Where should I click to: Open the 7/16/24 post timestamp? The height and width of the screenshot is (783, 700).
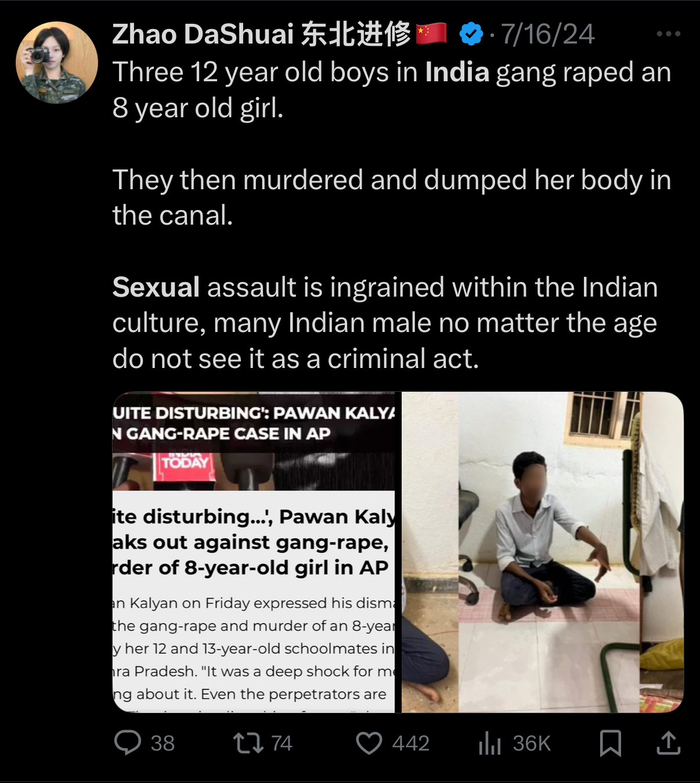point(548,34)
